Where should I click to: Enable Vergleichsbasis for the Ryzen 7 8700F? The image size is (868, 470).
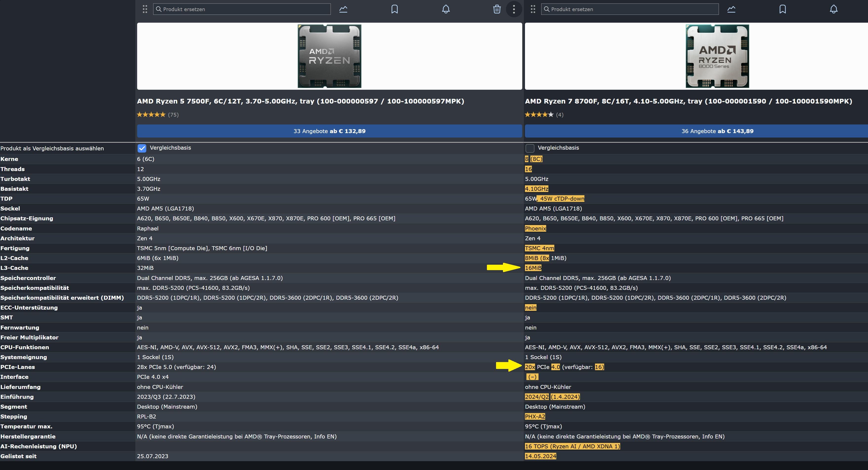point(530,148)
